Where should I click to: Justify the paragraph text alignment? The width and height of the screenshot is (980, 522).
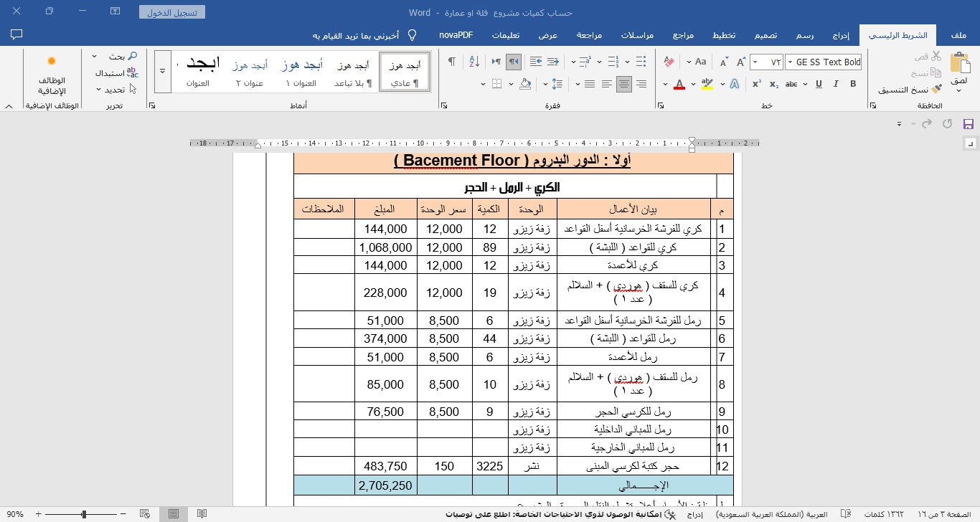pyautogui.click(x=590, y=84)
